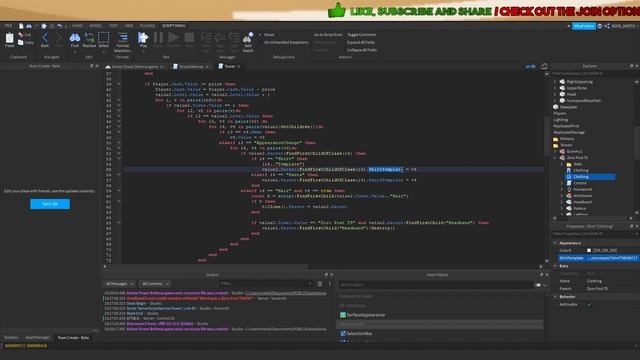640x360 pixels.
Task: Toggle the Archivable checkbox
Action: point(589,304)
